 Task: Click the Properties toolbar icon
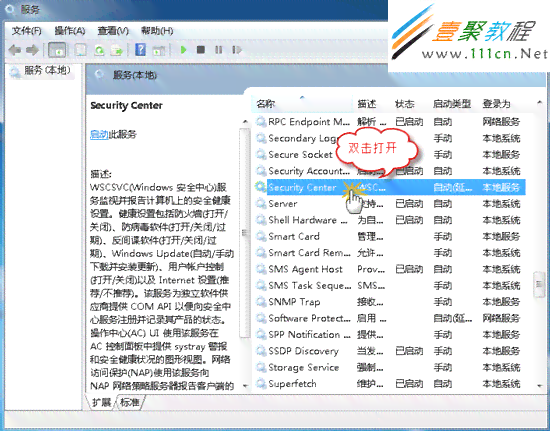(x=80, y=50)
